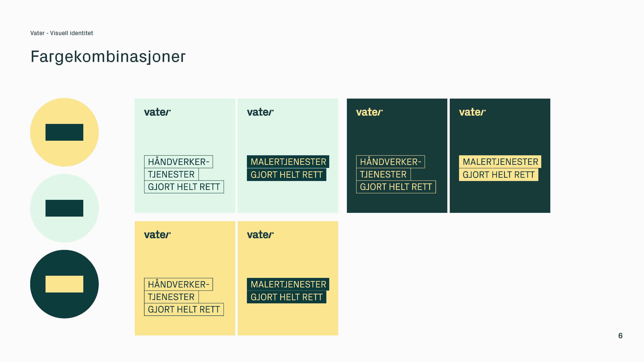Click yellow rectangle inside the dark circle
Screen dimensions: 644x362
pyautogui.click(x=64, y=284)
